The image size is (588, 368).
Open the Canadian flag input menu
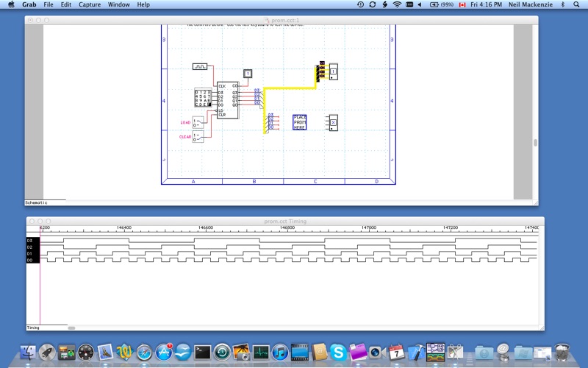click(462, 4)
